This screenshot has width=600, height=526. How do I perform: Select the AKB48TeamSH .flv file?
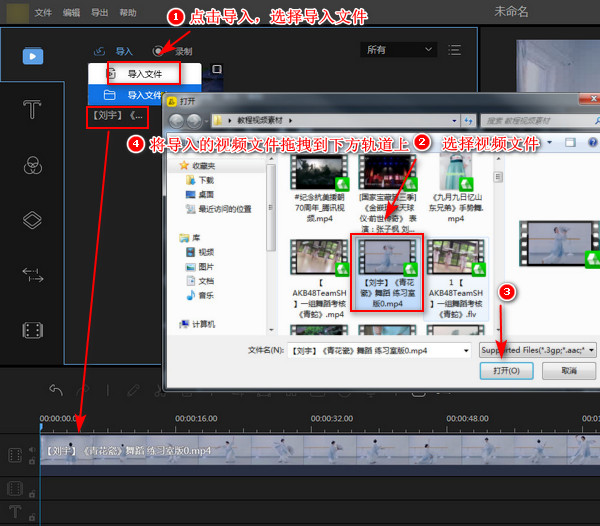click(456, 279)
